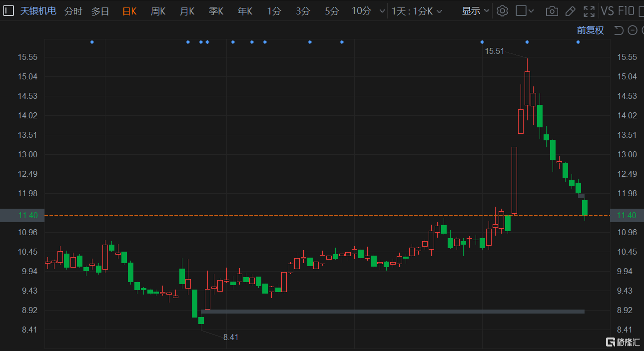Expand the dropdown arrow after 10分
The image size is (644, 351).
[x=382, y=11]
